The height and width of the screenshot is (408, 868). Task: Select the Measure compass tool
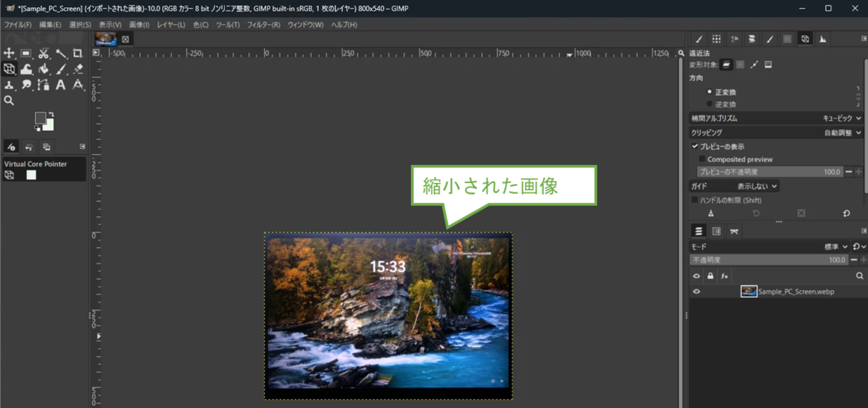click(x=77, y=85)
